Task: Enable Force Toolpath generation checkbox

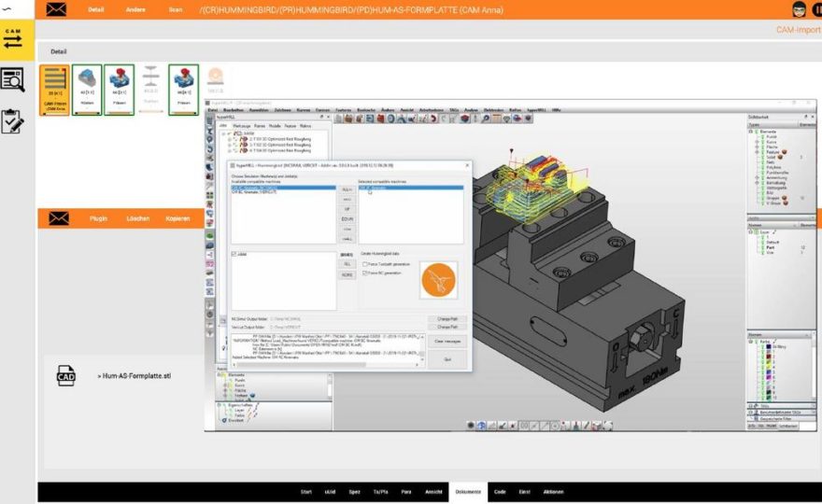Action: pyautogui.click(x=365, y=264)
